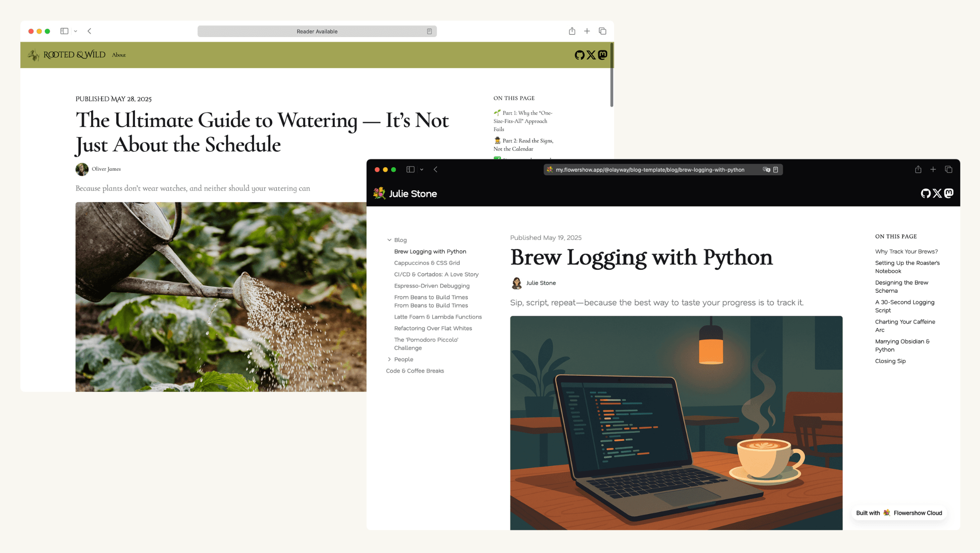Click the Julie Stone flower logo icon

tap(379, 193)
